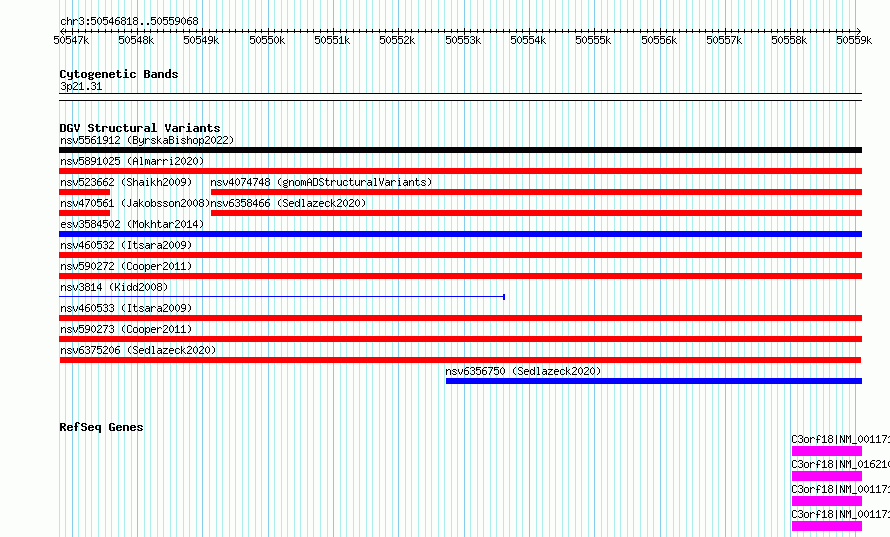The image size is (890, 537).
Task: Click the RefSeq Genes track title
Action: click(x=101, y=427)
